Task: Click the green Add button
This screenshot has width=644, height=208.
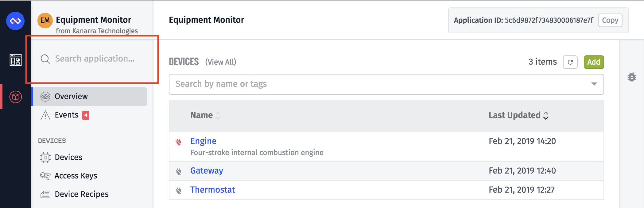Action: (594, 62)
